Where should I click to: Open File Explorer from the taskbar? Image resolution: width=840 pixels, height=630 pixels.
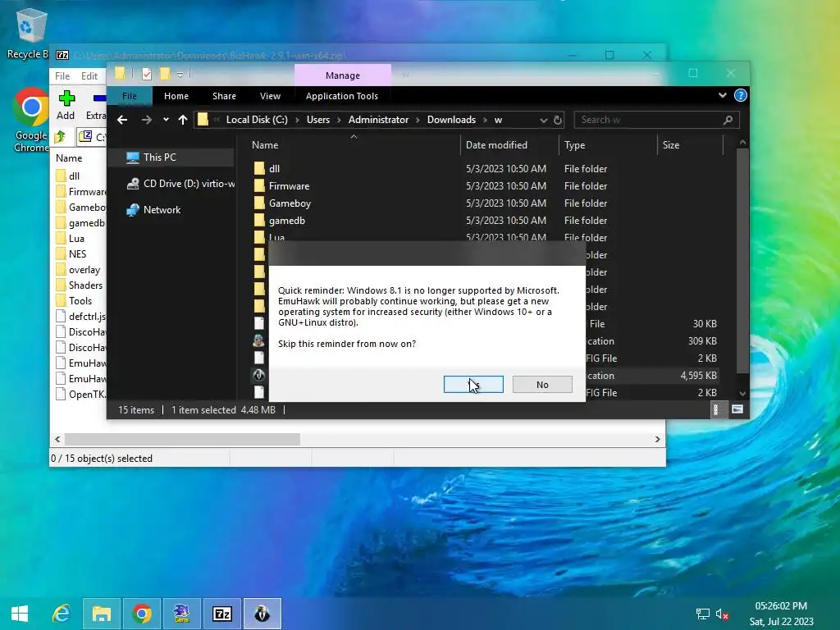click(x=101, y=614)
